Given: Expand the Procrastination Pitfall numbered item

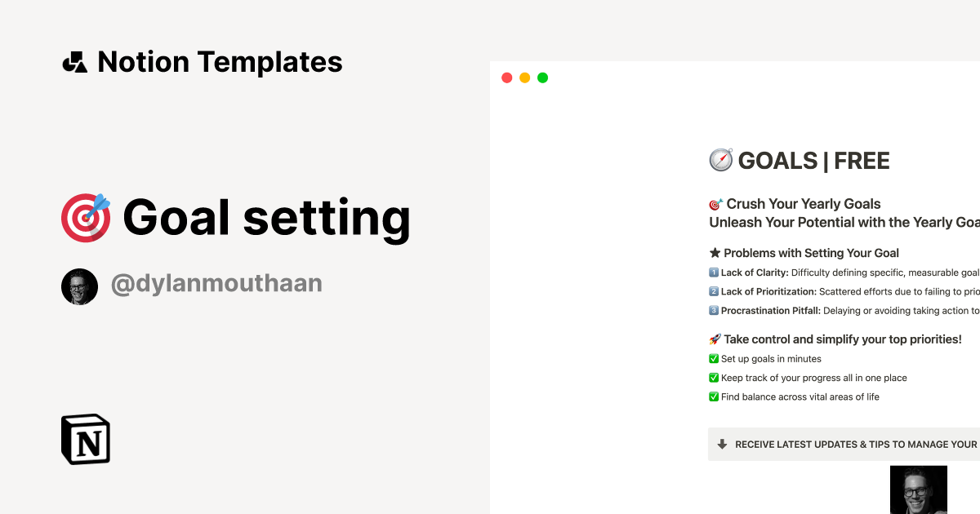Looking at the screenshot, I should pos(712,310).
